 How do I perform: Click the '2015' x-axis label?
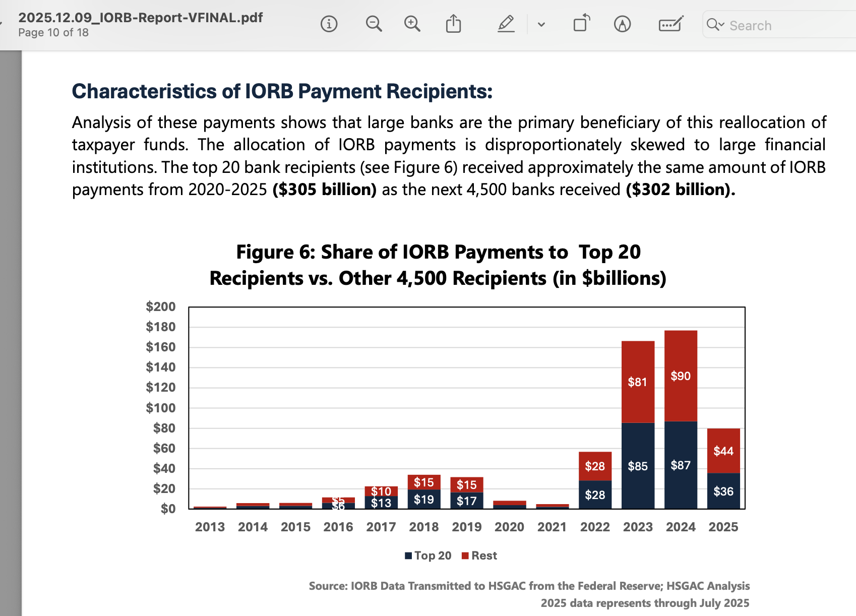[296, 527]
